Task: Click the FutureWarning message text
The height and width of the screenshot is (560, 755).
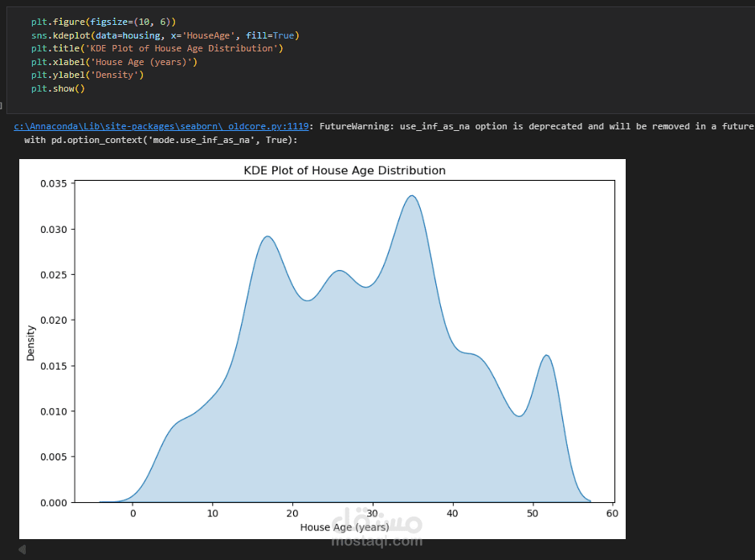Action: point(537,126)
